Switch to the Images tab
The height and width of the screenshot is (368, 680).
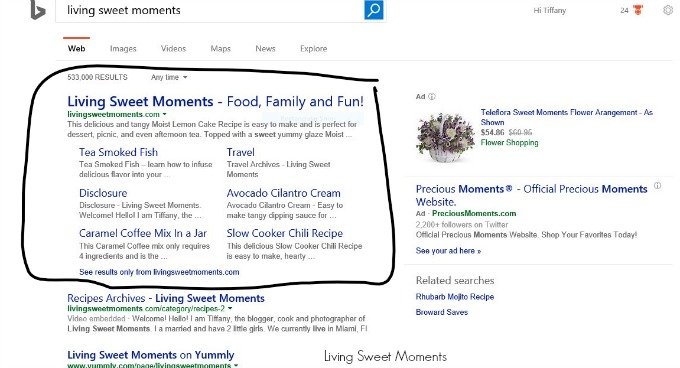[123, 49]
